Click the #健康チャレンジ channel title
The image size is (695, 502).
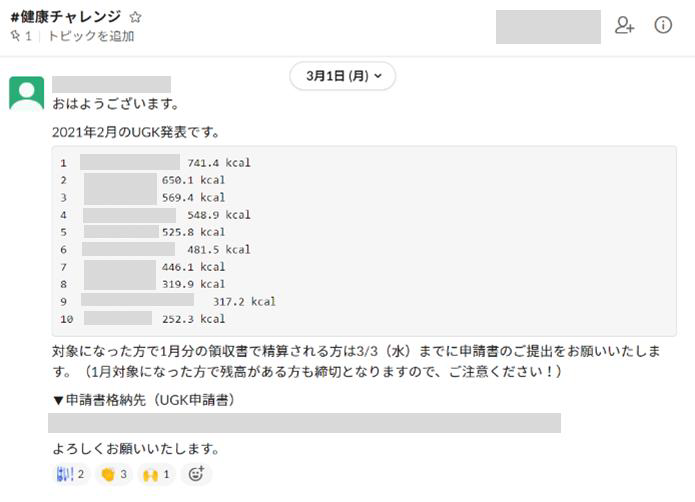pyautogui.click(x=66, y=17)
